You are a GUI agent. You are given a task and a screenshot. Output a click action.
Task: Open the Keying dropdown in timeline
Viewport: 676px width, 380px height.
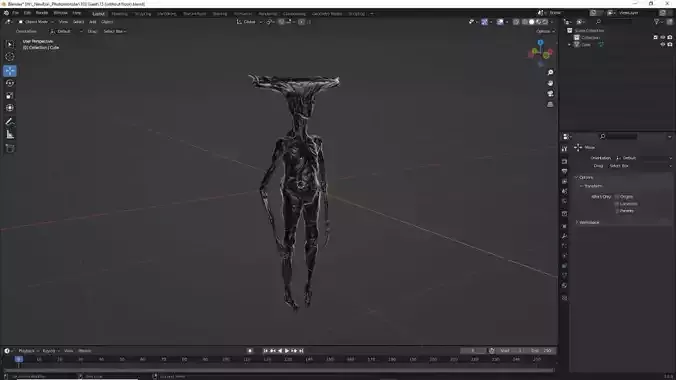pos(51,351)
